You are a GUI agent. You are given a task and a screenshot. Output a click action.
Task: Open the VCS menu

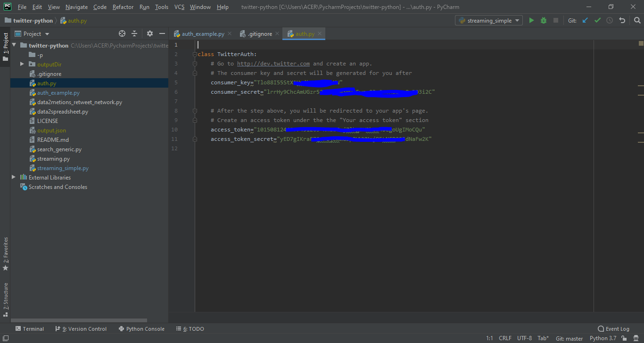click(x=179, y=7)
